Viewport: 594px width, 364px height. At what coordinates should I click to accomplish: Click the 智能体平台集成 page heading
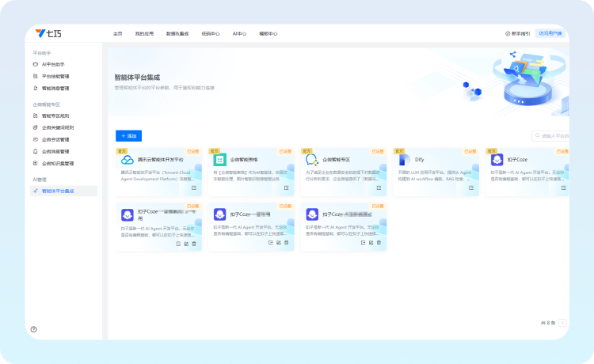(x=137, y=78)
